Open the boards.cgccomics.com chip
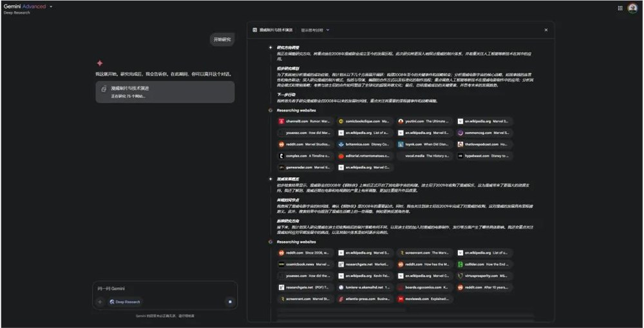Viewport: 644px width, 328px height. 424,287
